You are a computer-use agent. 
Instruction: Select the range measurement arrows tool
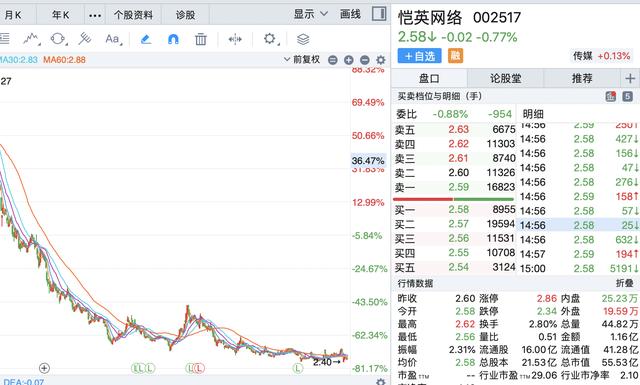[235, 39]
